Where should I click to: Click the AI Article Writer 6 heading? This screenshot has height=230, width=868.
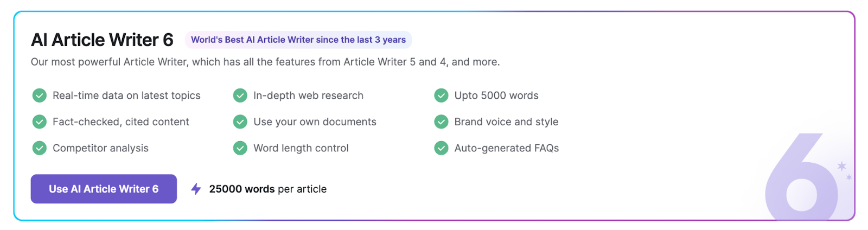coord(102,40)
